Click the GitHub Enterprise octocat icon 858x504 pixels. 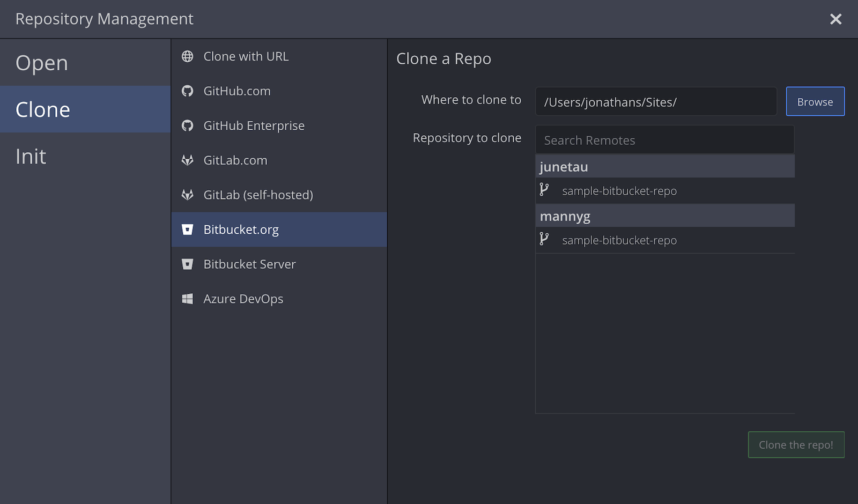(x=187, y=125)
